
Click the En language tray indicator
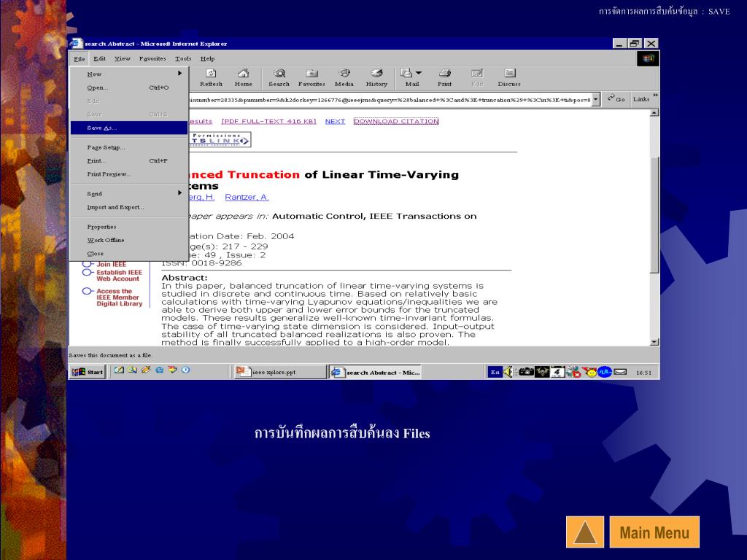495,372
